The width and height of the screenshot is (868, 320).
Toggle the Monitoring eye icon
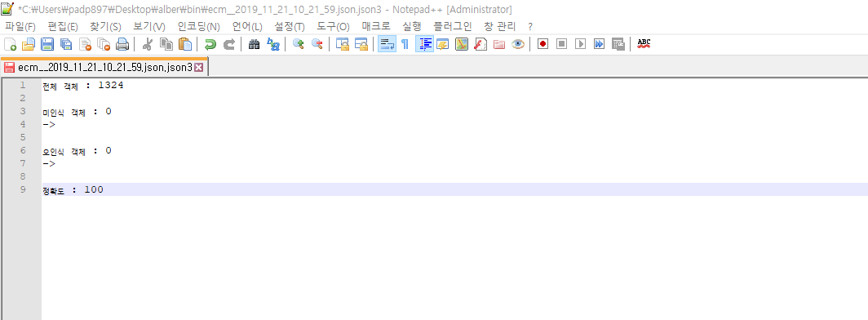[x=517, y=44]
